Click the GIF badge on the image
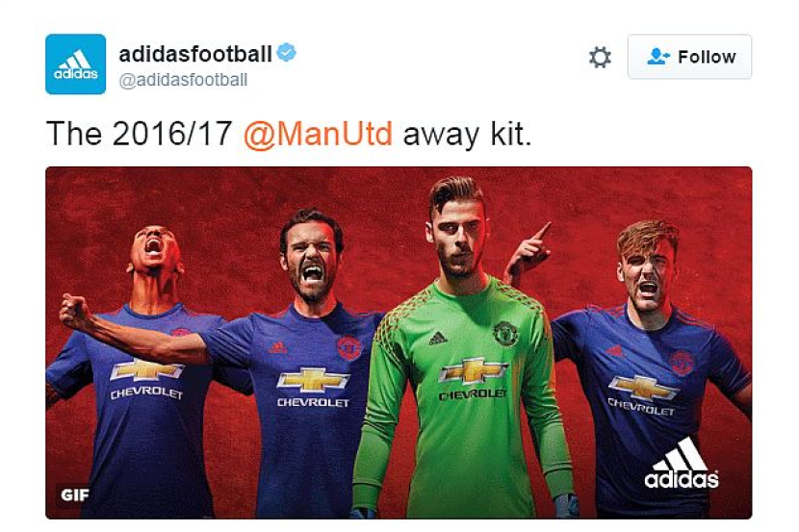The image size is (799, 532). [75, 494]
